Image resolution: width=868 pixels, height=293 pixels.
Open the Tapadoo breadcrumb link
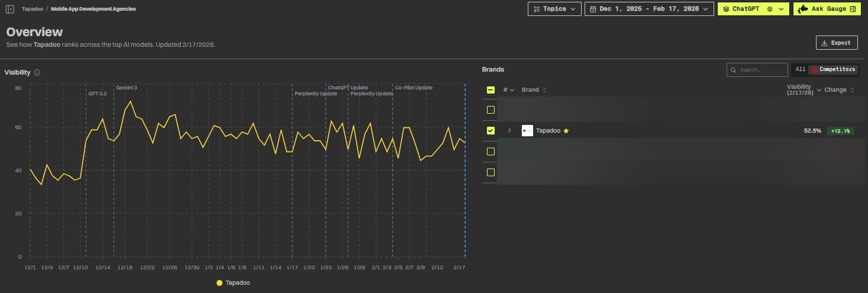click(x=32, y=9)
